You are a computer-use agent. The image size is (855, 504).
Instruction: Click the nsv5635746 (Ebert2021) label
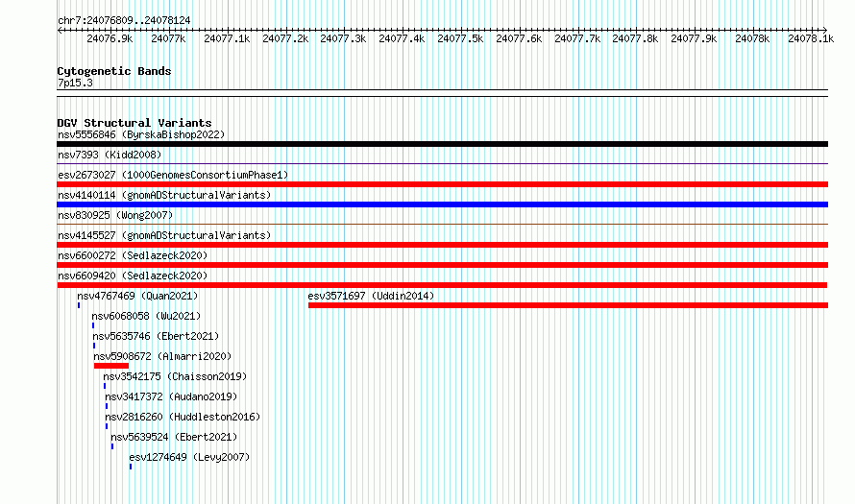[x=156, y=336]
